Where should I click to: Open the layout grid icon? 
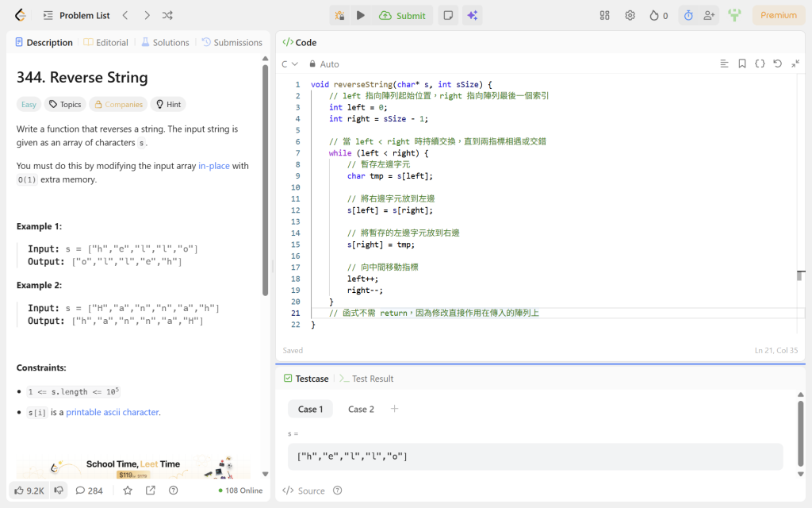tap(604, 16)
